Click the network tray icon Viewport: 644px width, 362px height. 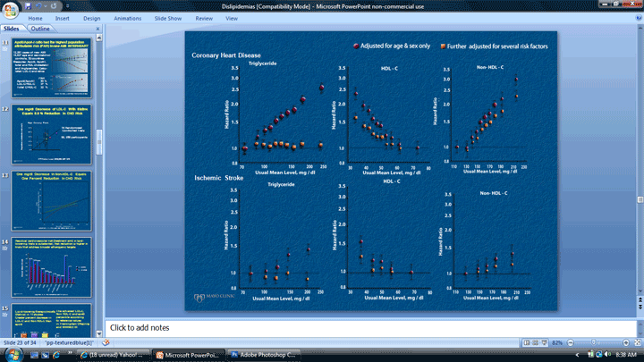coord(598,354)
